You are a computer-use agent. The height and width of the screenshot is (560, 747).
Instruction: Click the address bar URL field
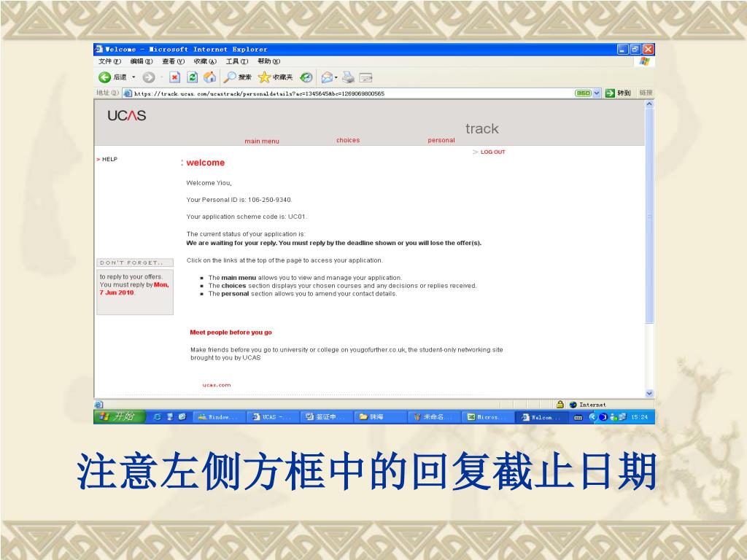[x=348, y=93]
